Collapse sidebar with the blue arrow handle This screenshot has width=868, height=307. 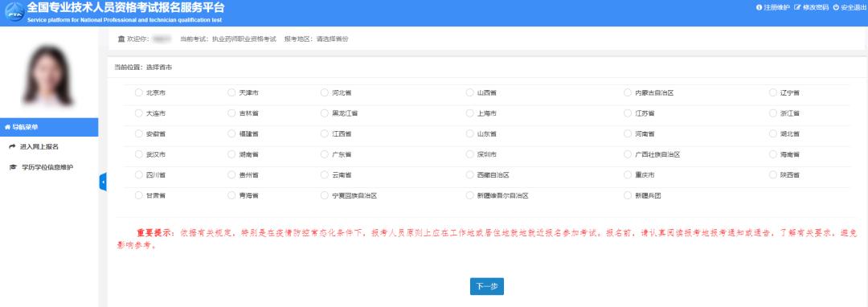(102, 182)
